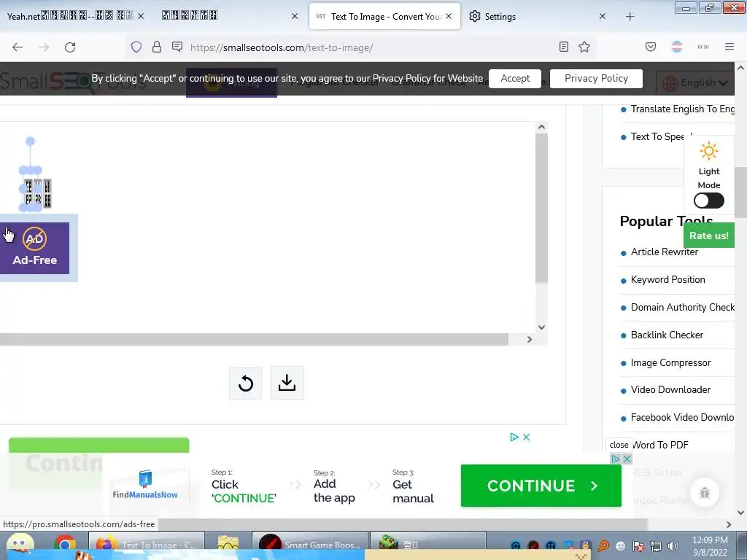Close the ad using the close label
This screenshot has width=747, height=560.
[x=619, y=445]
